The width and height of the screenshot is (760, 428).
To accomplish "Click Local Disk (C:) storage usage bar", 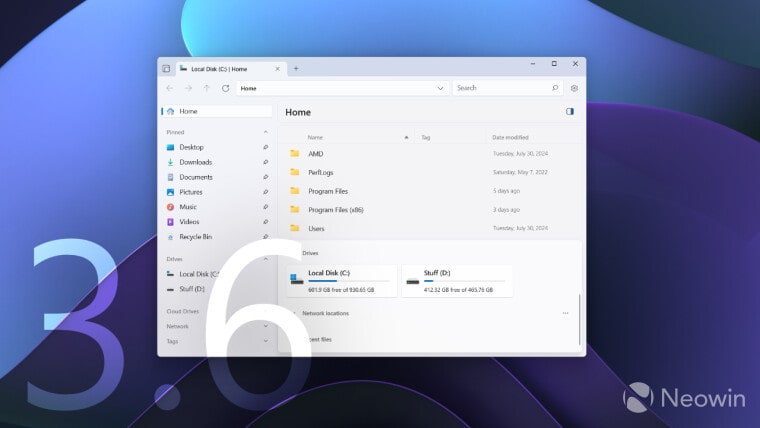I will pos(348,281).
